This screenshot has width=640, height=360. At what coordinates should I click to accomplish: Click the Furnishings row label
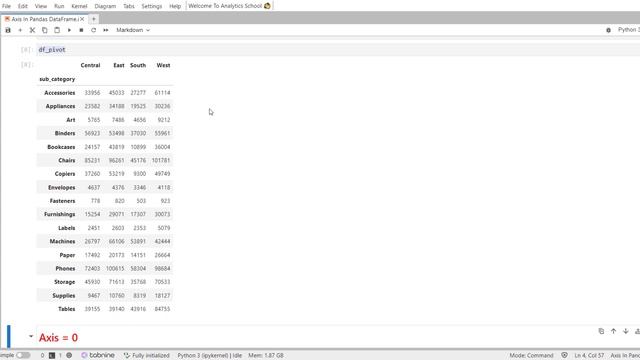pos(60,214)
